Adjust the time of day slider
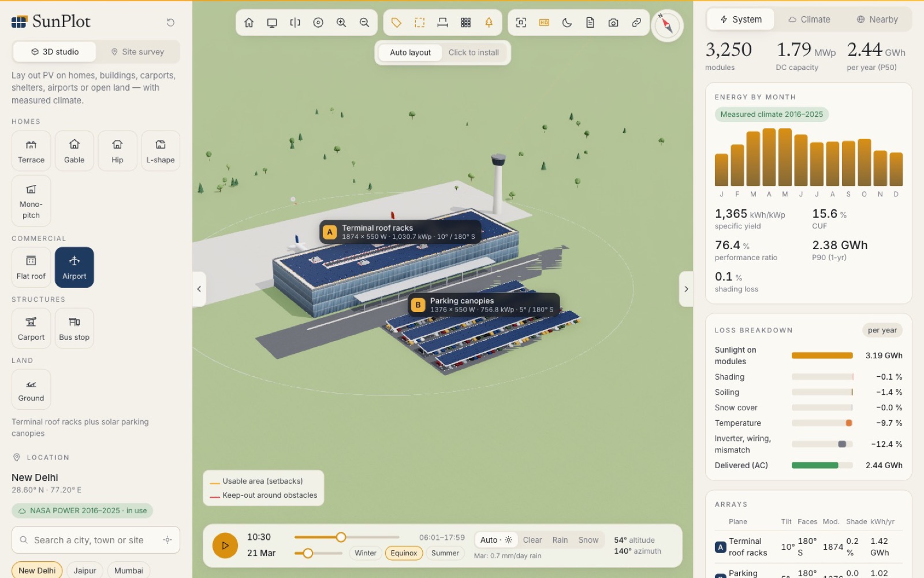 tap(341, 538)
